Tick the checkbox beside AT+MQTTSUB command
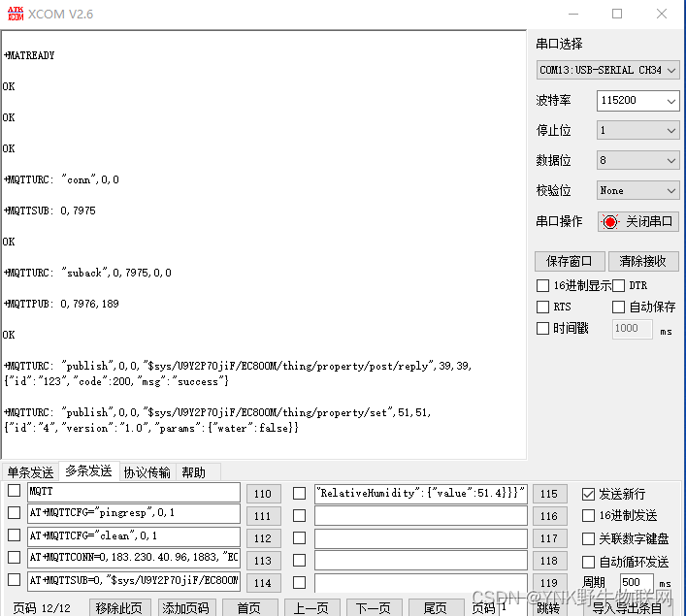 (x=14, y=579)
